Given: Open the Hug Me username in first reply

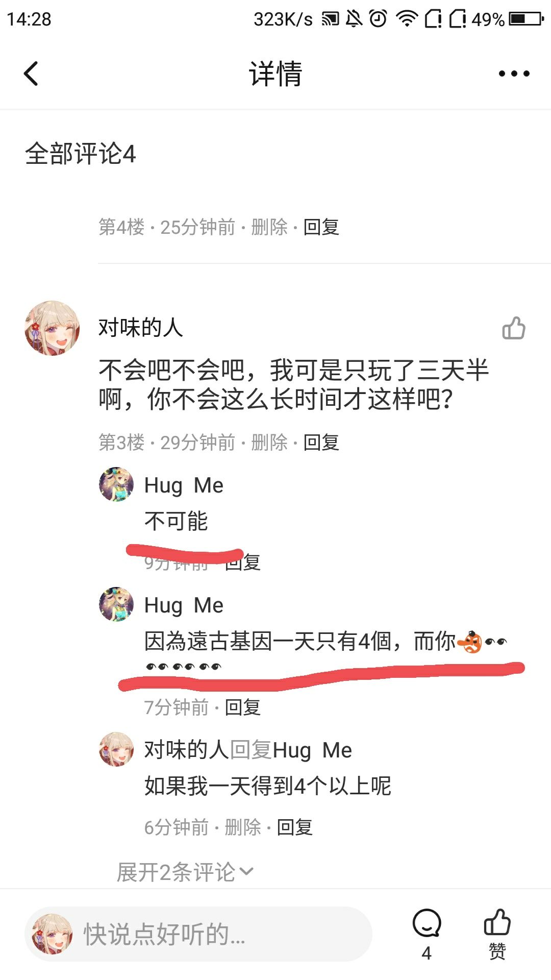Looking at the screenshot, I should click(x=184, y=485).
